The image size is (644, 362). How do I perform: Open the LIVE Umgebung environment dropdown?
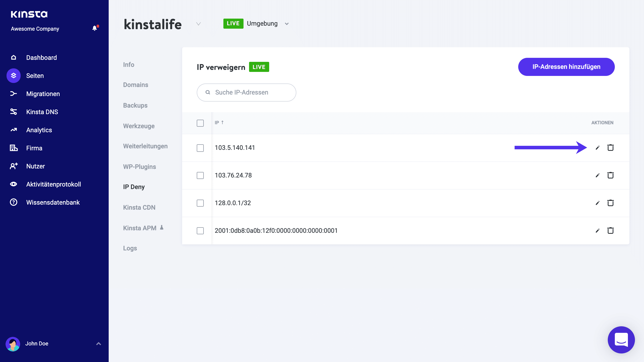point(287,24)
